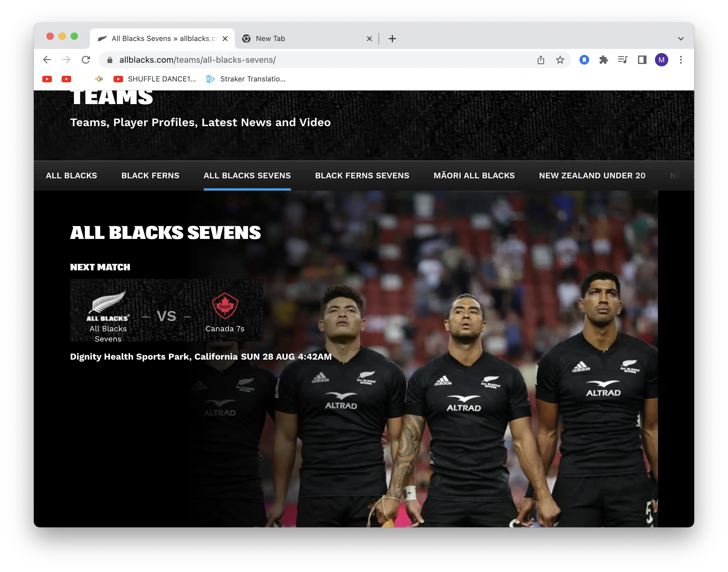Open the Extensions puzzle piece menu
The width and height of the screenshot is (728, 572).
click(603, 60)
